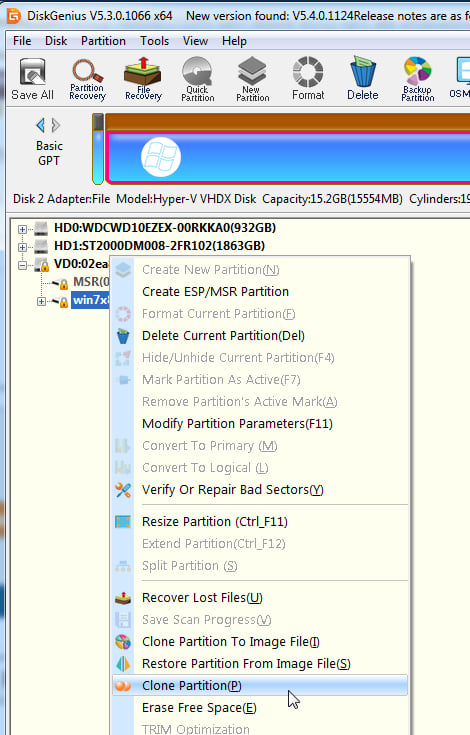470x735 pixels.
Task: Expand the HD1 ST2000DM008 disk node
Action: click(22, 247)
